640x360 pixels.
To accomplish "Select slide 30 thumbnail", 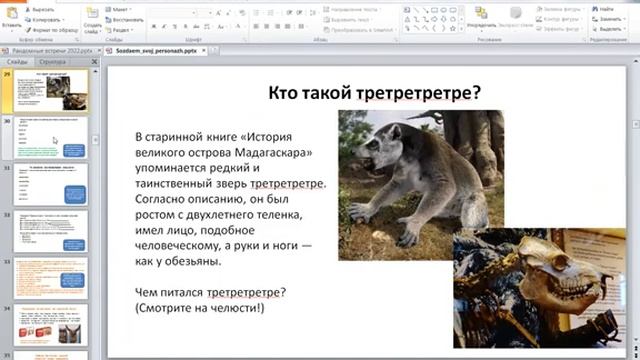I will (x=51, y=138).
